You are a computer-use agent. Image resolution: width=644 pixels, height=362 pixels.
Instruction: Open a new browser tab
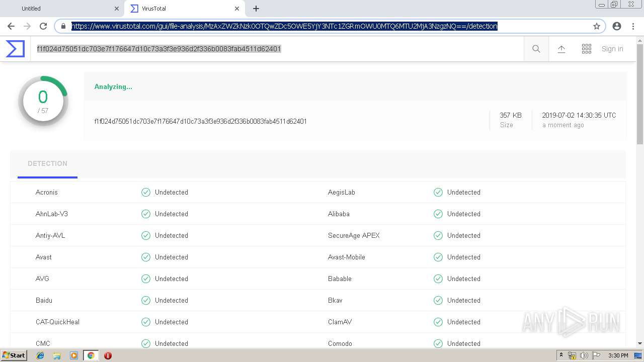[256, 9]
